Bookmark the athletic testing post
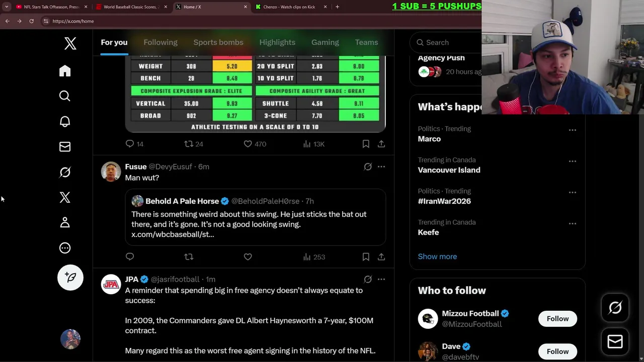Viewport: 644px width, 362px height. (366, 144)
